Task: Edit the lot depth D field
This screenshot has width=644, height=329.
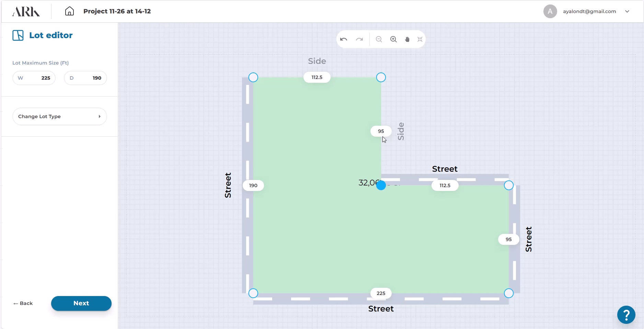Action: tap(85, 78)
